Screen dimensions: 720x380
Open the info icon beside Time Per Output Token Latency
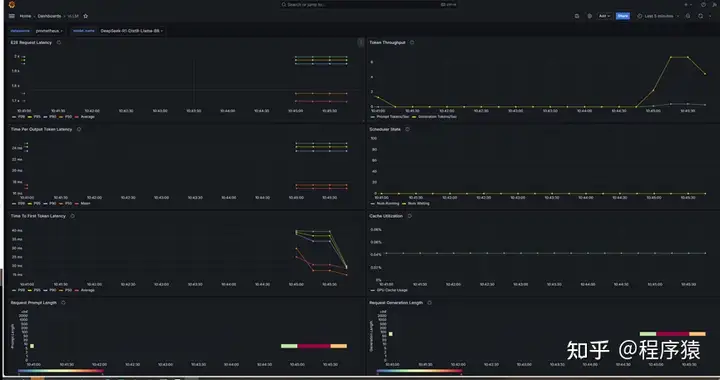point(79,129)
